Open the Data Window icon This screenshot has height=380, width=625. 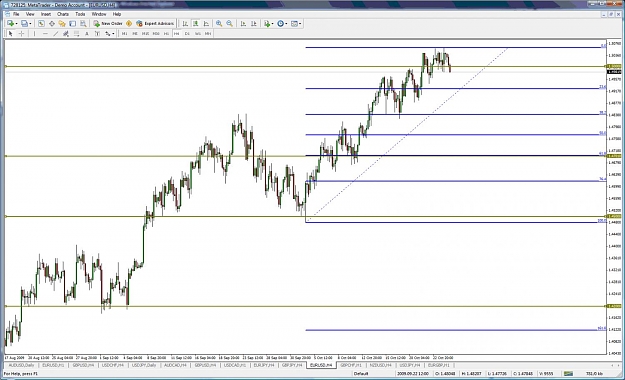(52, 24)
